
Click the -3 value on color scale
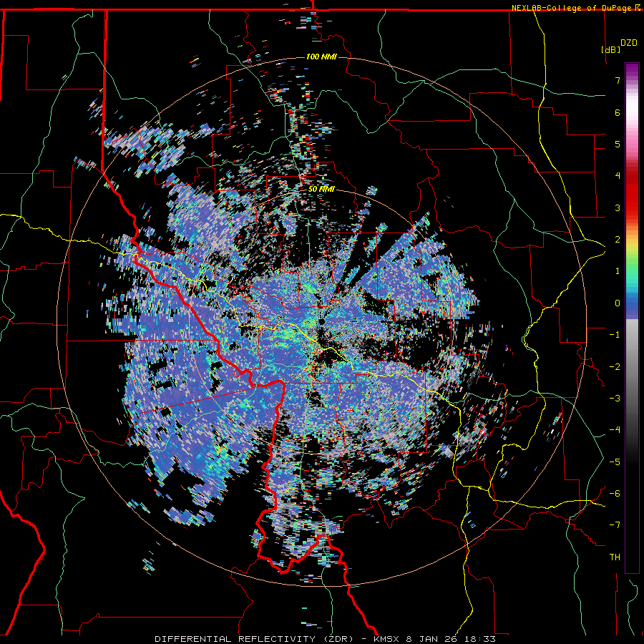pos(615,399)
